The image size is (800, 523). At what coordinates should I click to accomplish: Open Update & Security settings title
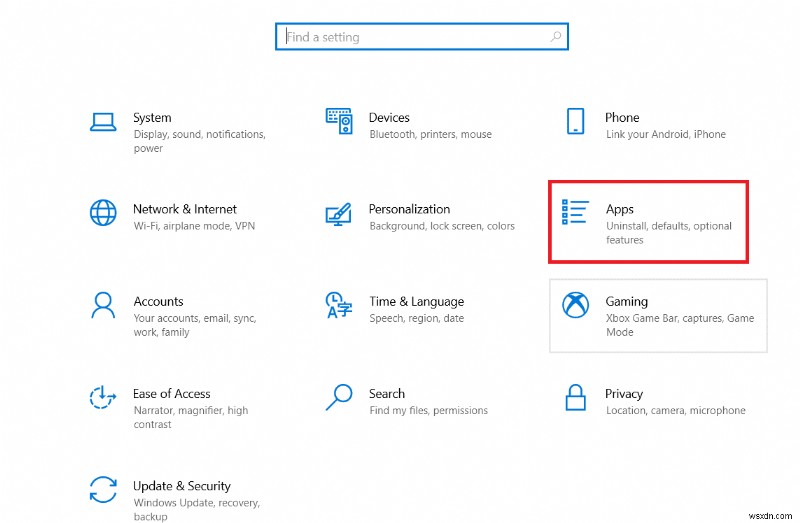click(182, 486)
